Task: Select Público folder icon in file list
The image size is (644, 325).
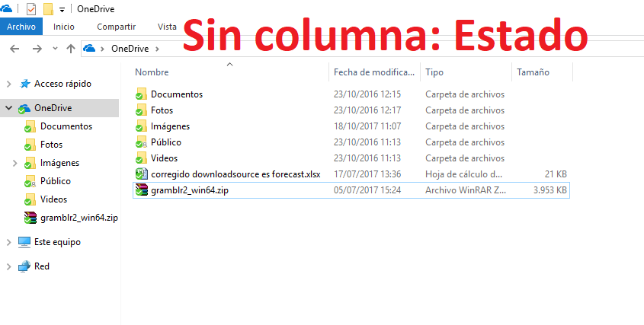Action: (141, 142)
